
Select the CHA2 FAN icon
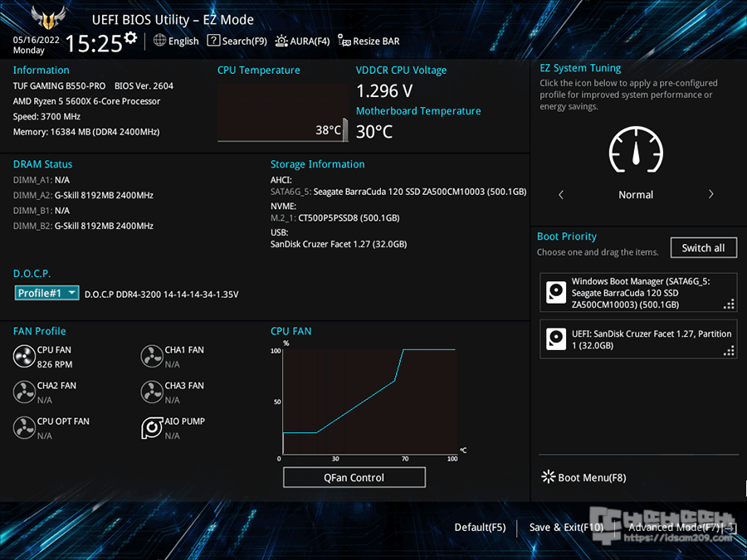coord(24,392)
